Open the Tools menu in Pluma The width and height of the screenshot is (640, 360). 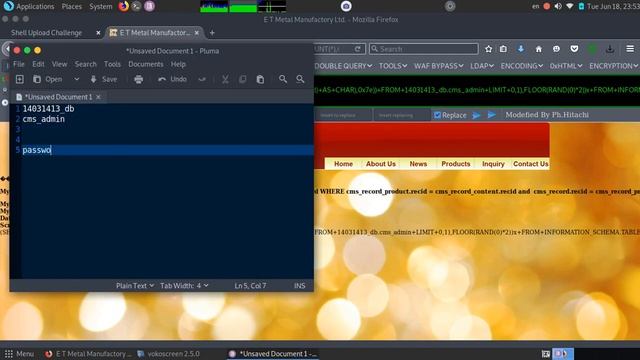(x=112, y=64)
